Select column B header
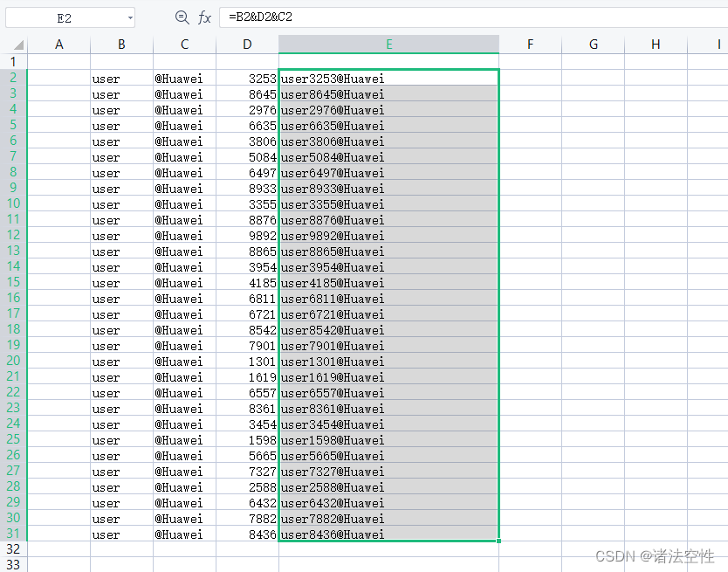Viewport: 728px width, 572px height. coord(121,45)
